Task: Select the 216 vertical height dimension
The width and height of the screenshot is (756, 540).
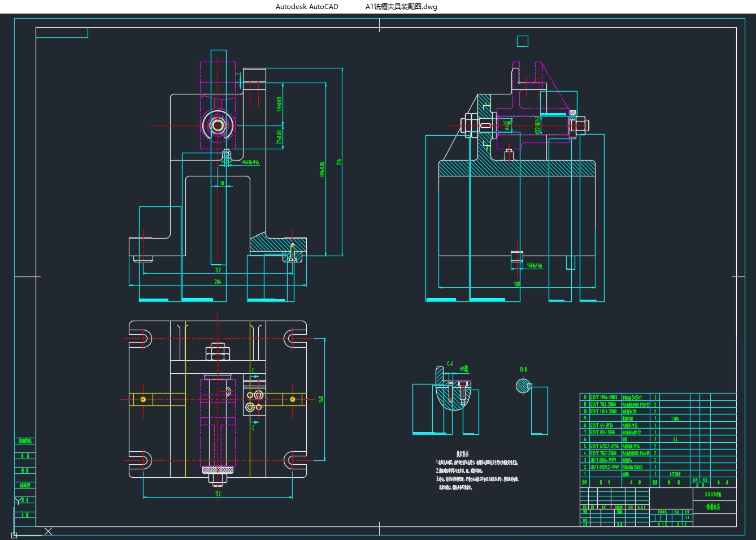Action: click(340, 162)
